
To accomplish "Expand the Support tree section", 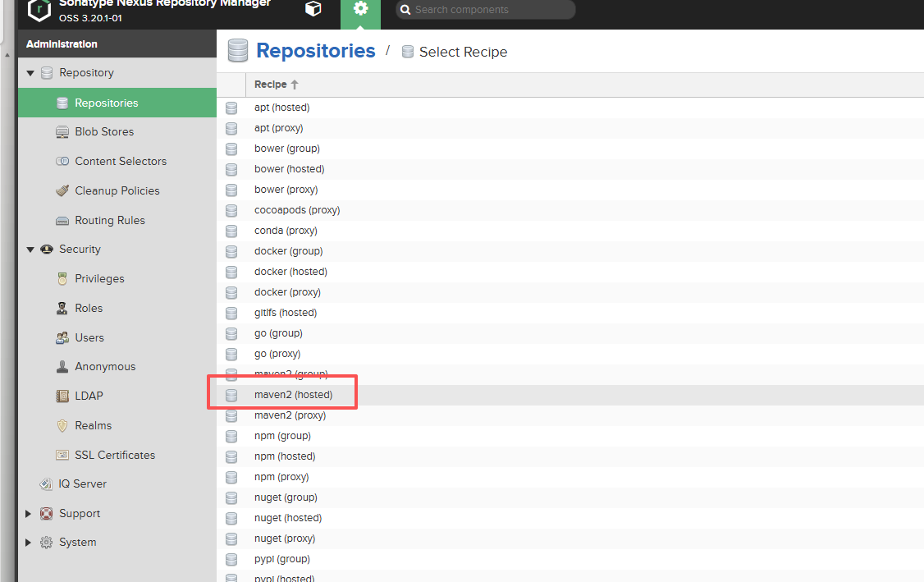I will [x=28, y=514].
